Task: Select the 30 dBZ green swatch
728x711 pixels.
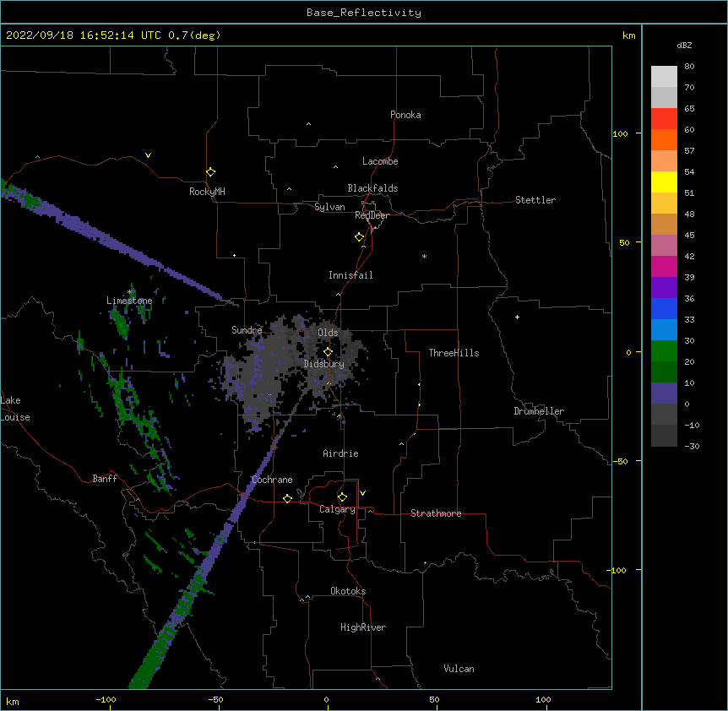Action: (x=664, y=351)
